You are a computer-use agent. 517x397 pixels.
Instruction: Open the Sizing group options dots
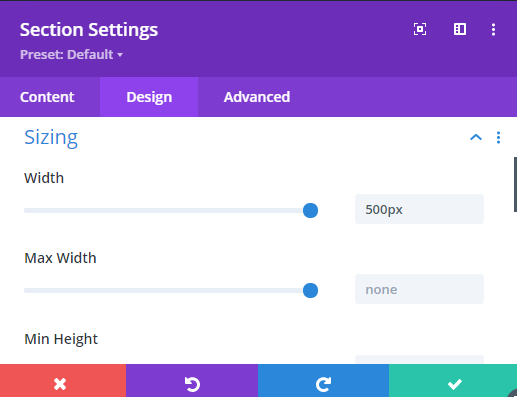(498, 137)
